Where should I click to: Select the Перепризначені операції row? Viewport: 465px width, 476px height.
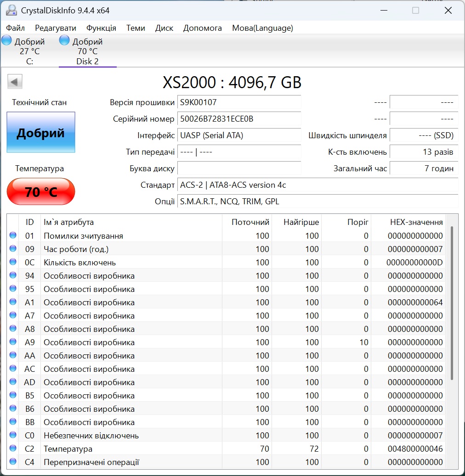click(226, 462)
